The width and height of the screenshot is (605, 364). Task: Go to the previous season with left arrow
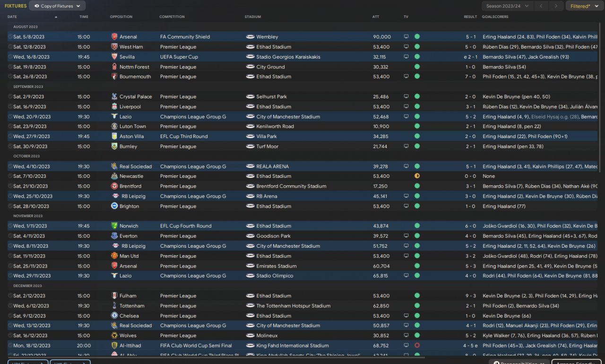542,6
